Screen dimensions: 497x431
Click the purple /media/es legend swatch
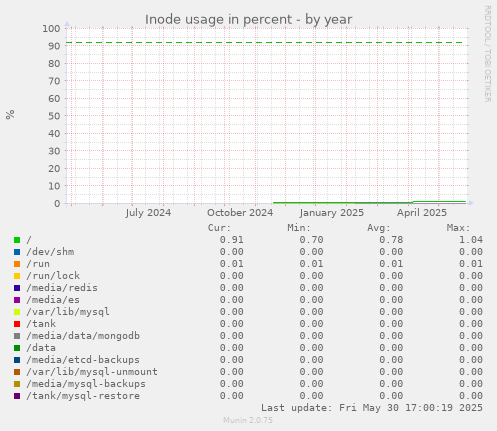tap(17, 300)
